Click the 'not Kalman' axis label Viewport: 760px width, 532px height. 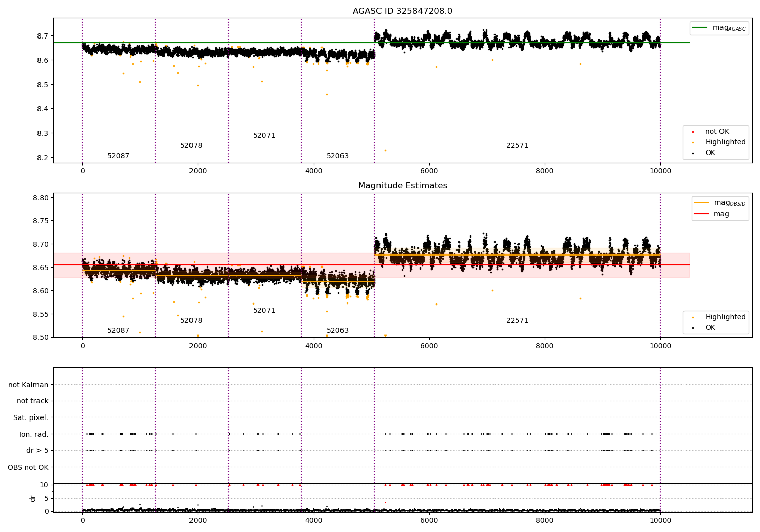pyautogui.click(x=28, y=385)
